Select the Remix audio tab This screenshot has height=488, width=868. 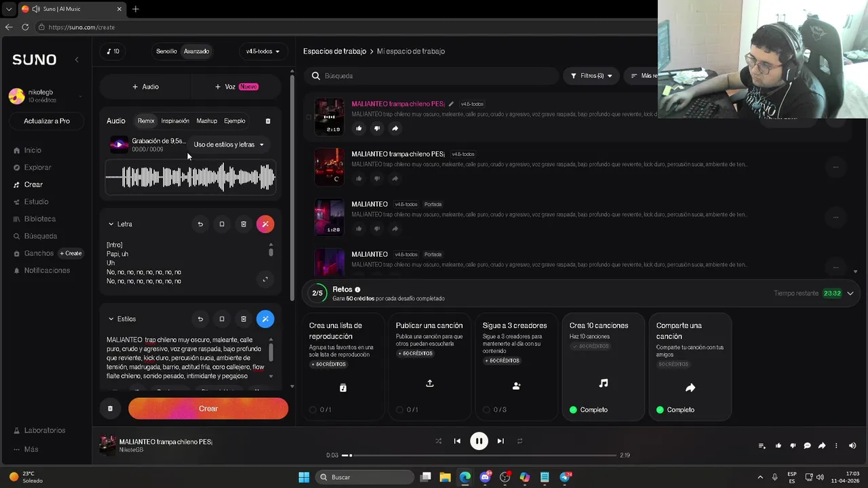[146, 121]
